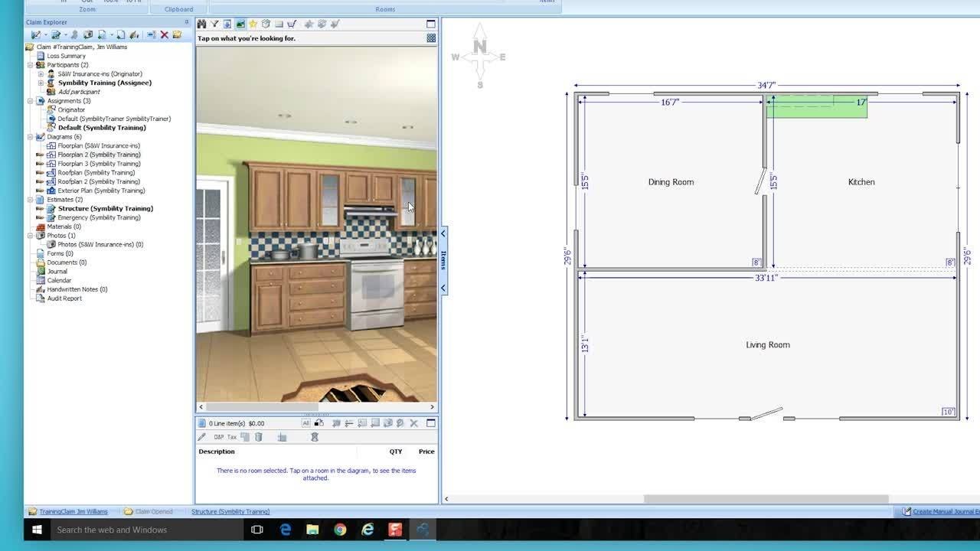Pin the Claim Explorer panel
This screenshot has height=551, width=980.
(187, 22)
